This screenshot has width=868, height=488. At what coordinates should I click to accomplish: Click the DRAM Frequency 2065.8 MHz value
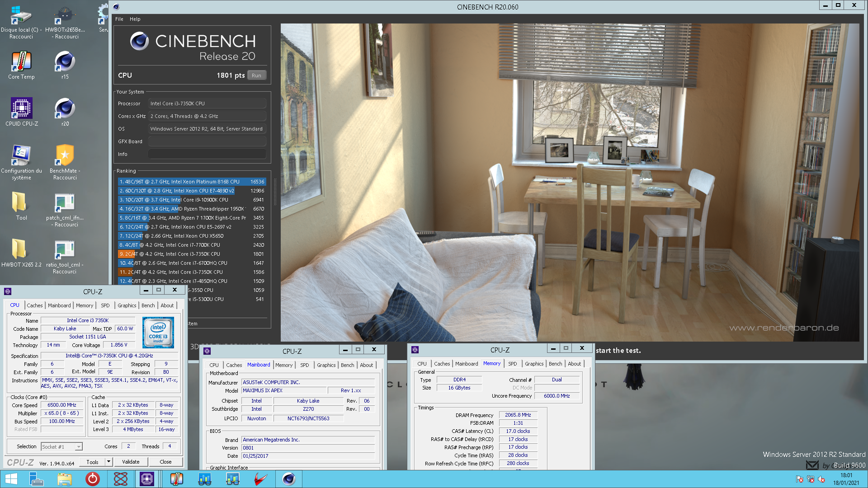point(518,415)
